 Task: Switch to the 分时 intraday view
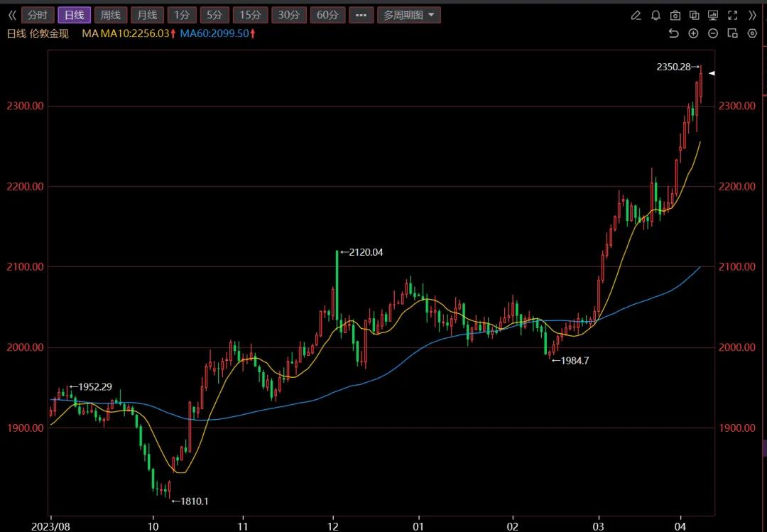pos(38,15)
